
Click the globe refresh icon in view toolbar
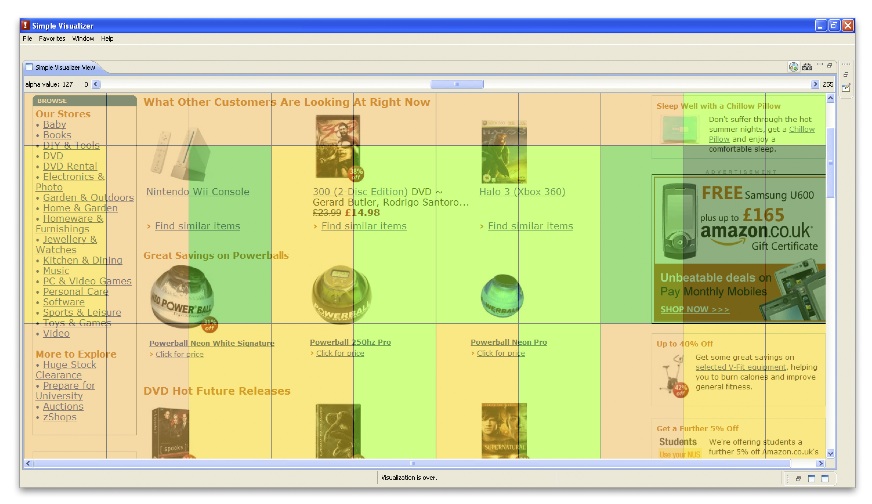point(793,67)
